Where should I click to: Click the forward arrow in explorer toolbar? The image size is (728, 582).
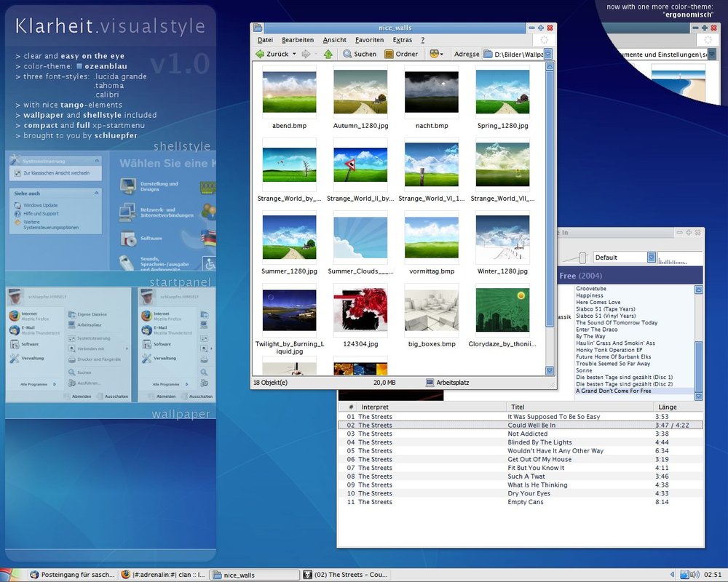[x=306, y=54]
